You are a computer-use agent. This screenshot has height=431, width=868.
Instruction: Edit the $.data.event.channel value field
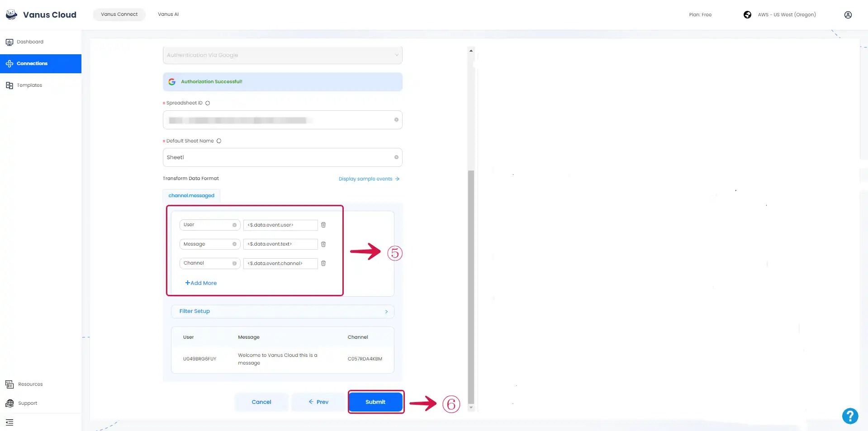pyautogui.click(x=280, y=264)
